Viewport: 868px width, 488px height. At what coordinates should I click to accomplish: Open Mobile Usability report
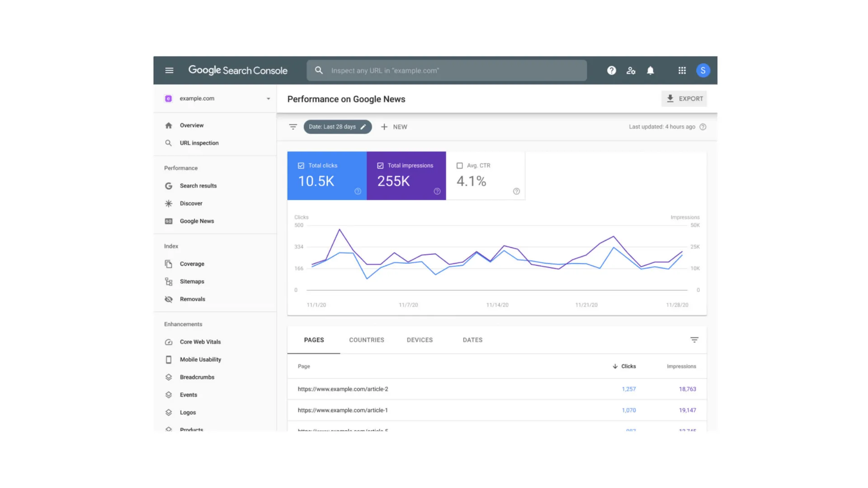[x=200, y=360]
